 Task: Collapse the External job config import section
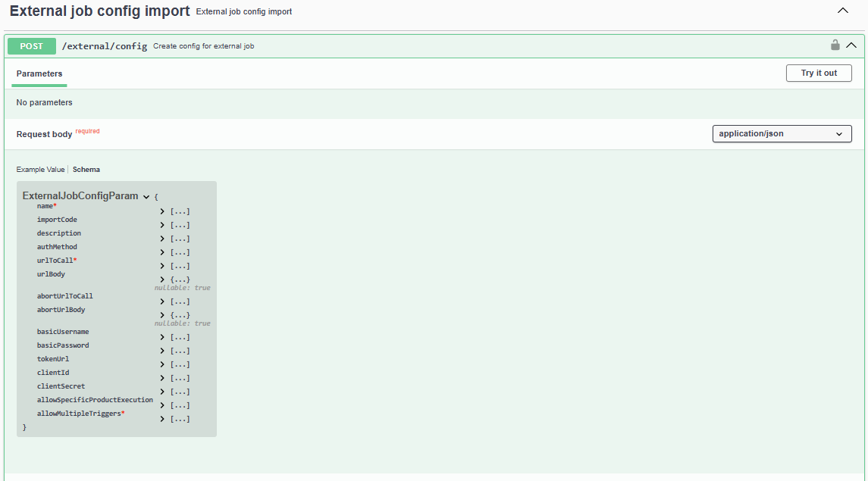pyautogui.click(x=842, y=11)
